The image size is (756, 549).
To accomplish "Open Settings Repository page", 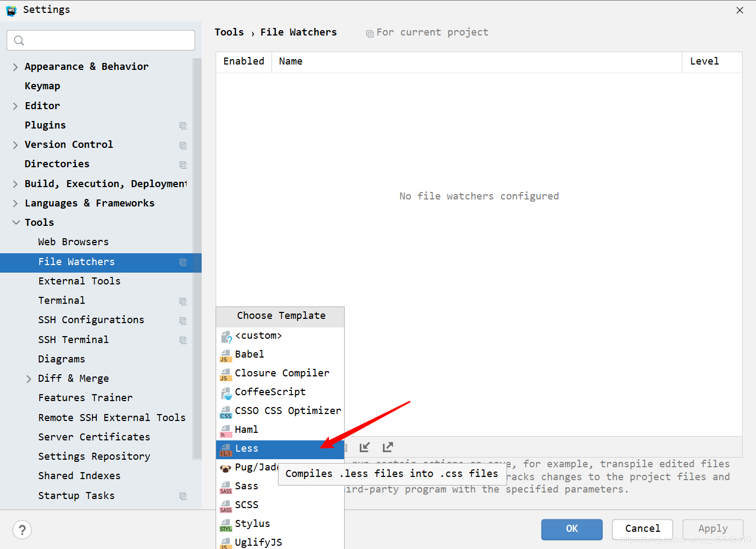I will click(x=94, y=457).
